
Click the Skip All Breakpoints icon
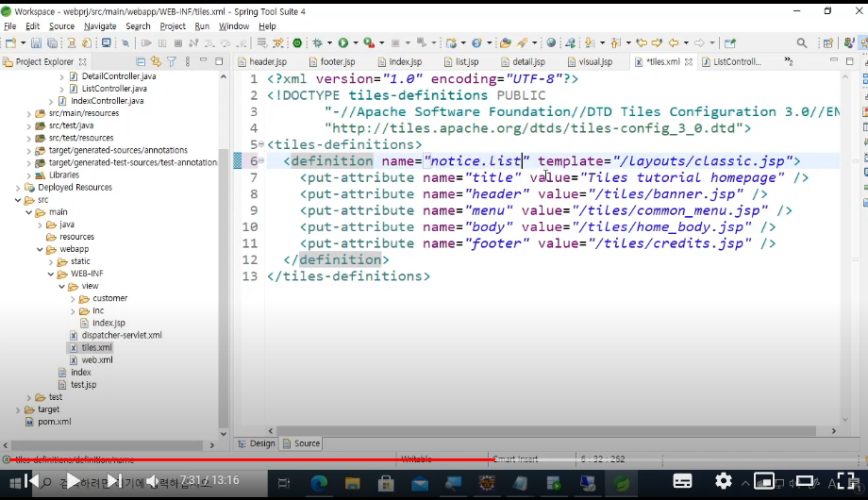(x=125, y=43)
